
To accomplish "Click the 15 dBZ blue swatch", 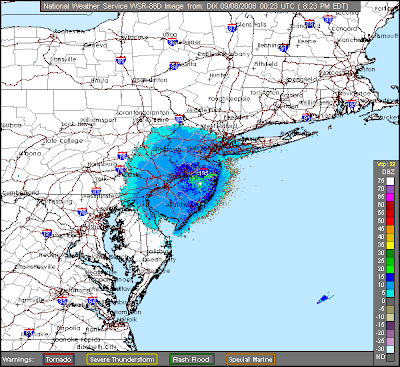I will tap(390, 277).
